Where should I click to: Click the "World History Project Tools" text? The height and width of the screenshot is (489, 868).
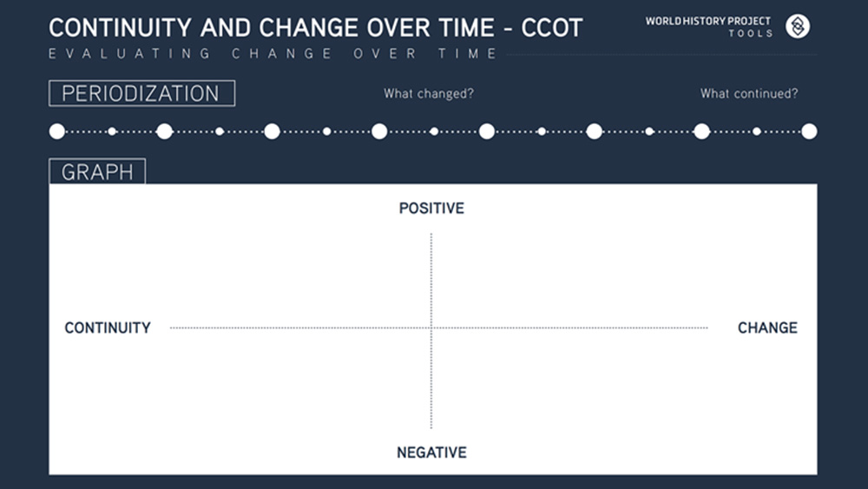[707, 27]
